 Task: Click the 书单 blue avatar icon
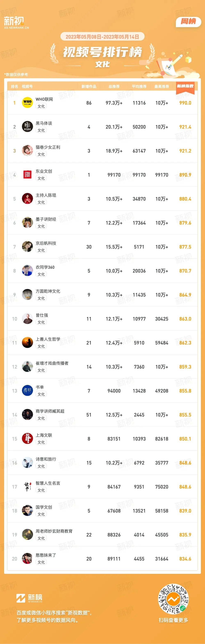(x=27, y=391)
